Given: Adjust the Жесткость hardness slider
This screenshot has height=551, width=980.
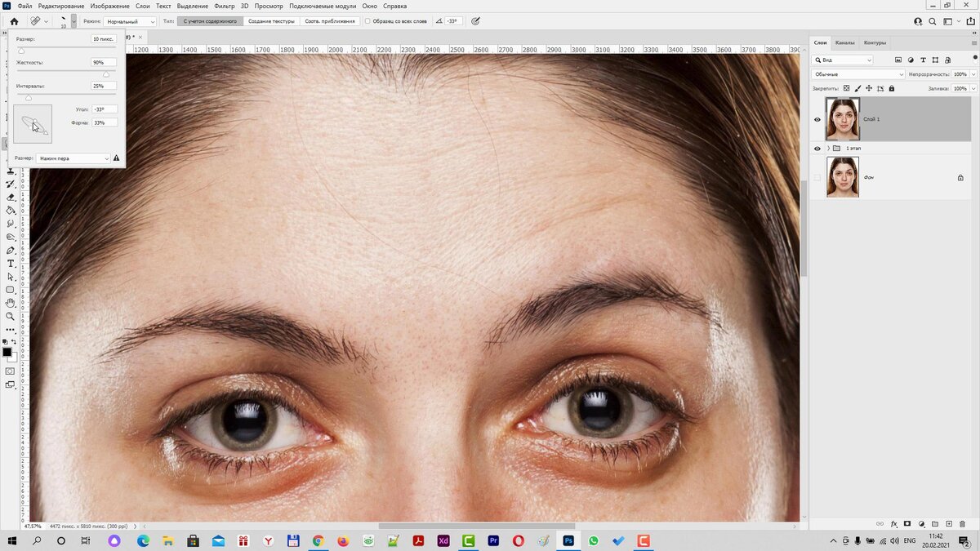Looking at the screenshot, I should [x=105, y=74].
